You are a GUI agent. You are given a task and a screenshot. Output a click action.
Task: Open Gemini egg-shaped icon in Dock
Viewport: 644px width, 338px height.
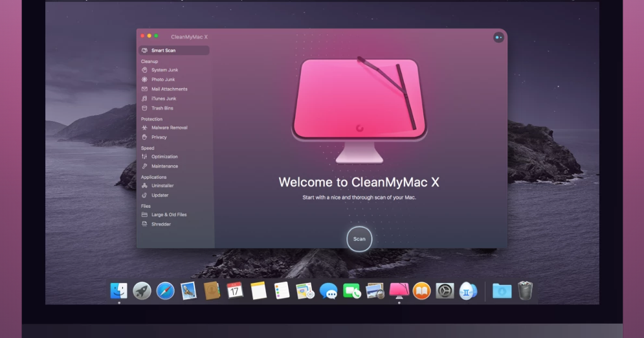pyautogui.click(x=468, y=291)
